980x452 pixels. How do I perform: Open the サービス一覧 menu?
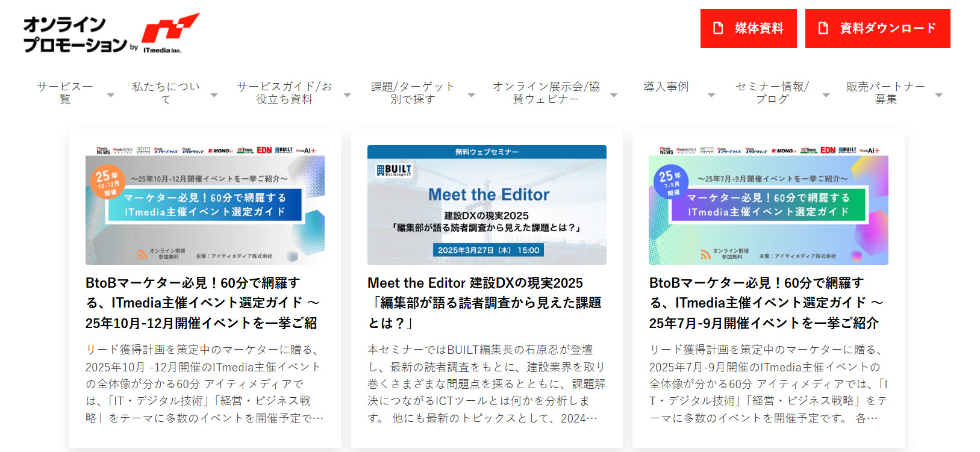pos(65,93)
